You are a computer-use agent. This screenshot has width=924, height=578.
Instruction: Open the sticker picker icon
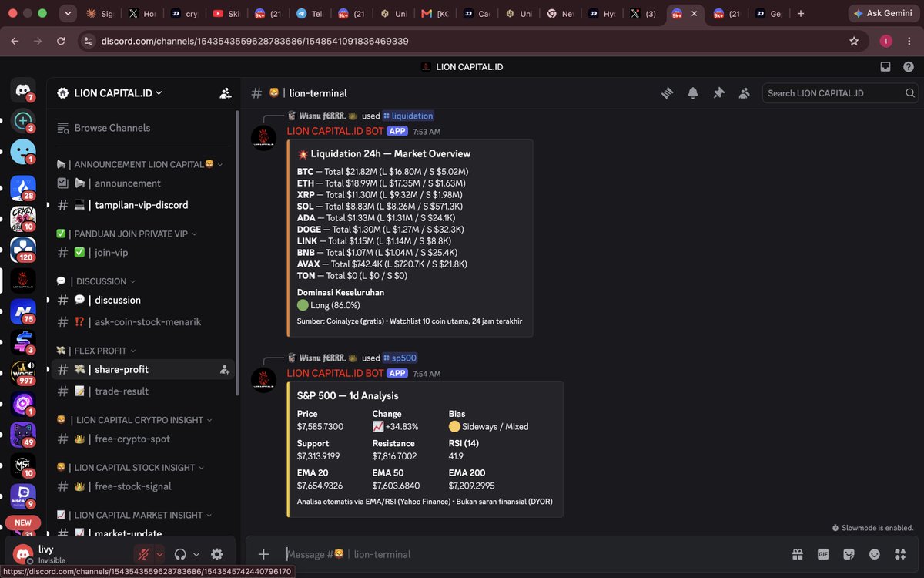click(x=849, y=554)
